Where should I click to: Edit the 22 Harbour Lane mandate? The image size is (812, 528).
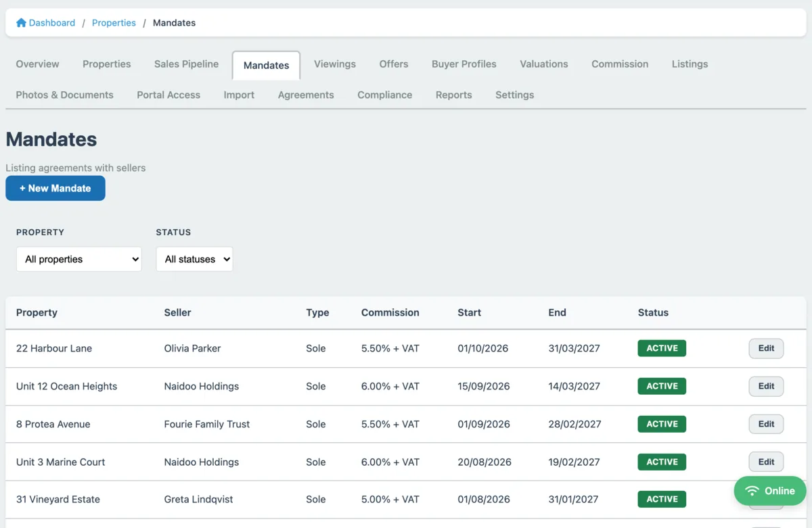pos(766,349)
